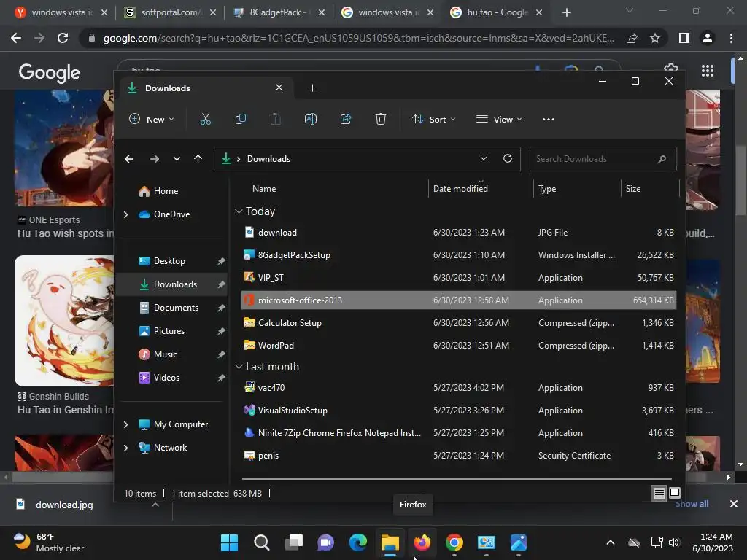Bookmark page with Chrome star icon
Image resolution: width=747 pixels, height=560 pixels.
pyautogui.click(x=655, y=38)
